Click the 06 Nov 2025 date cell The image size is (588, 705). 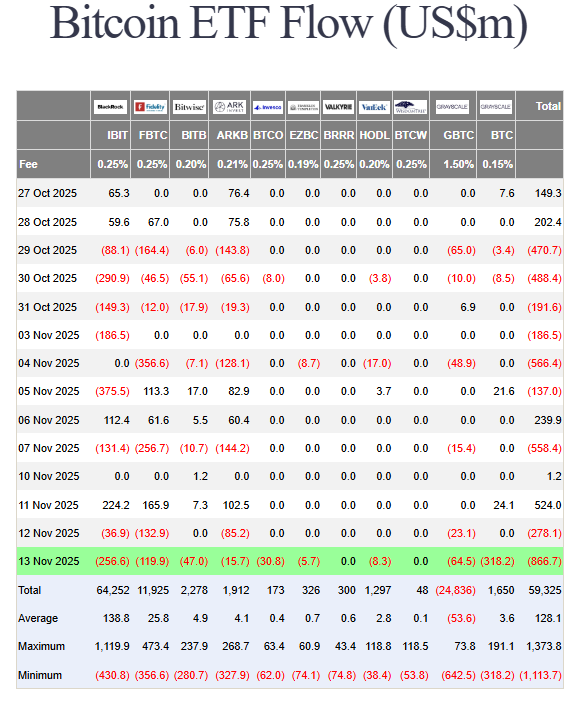click(x=49, y=420)
